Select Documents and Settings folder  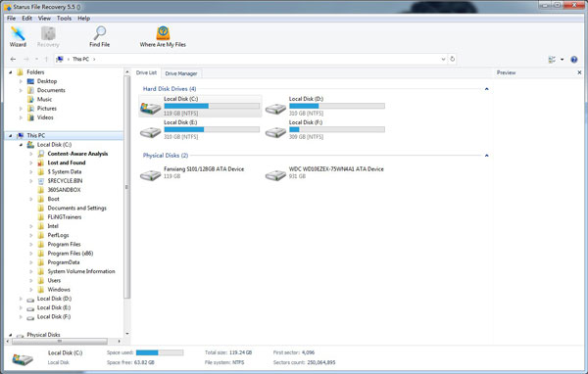[76, 208]
